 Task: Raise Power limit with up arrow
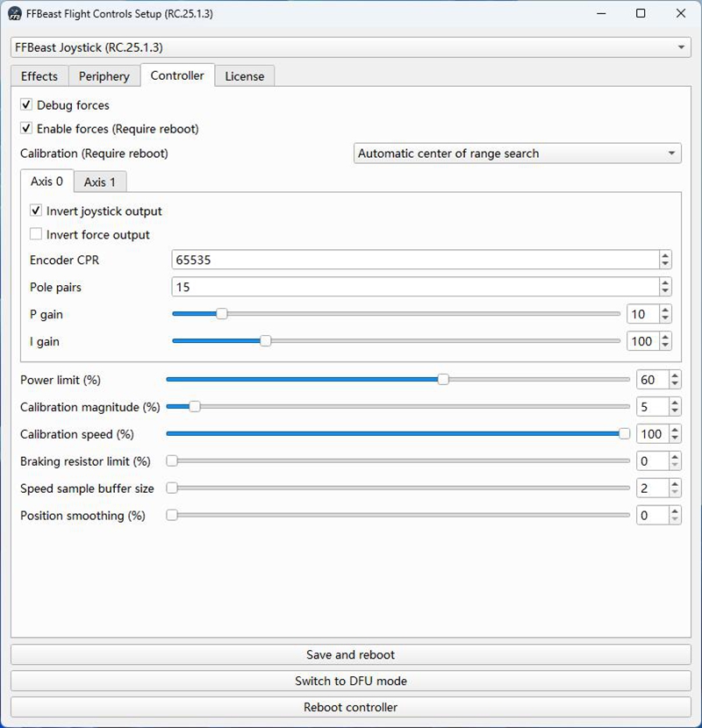tap(674, 375)
